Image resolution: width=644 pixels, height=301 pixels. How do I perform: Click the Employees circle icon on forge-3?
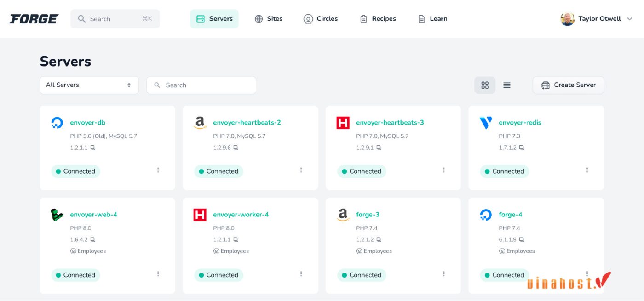coord(359,251)
